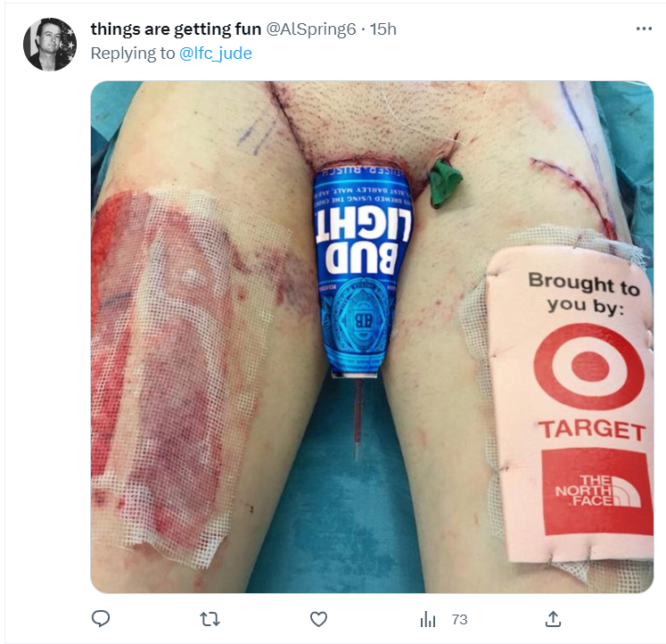Click the @AlSpring6 handle
The height and width of the screenshot is (644, 666).
pos(311,29)
